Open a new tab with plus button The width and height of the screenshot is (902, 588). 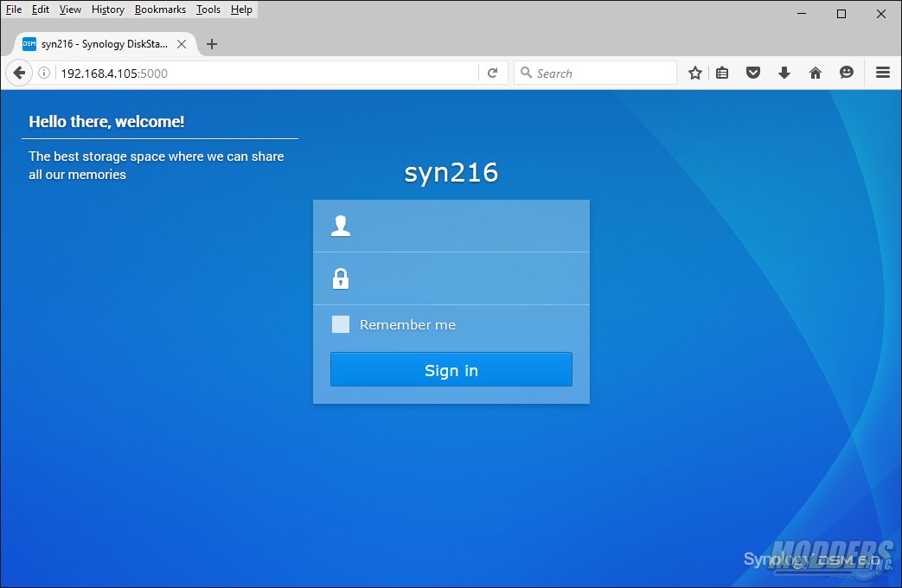(212, 44)
